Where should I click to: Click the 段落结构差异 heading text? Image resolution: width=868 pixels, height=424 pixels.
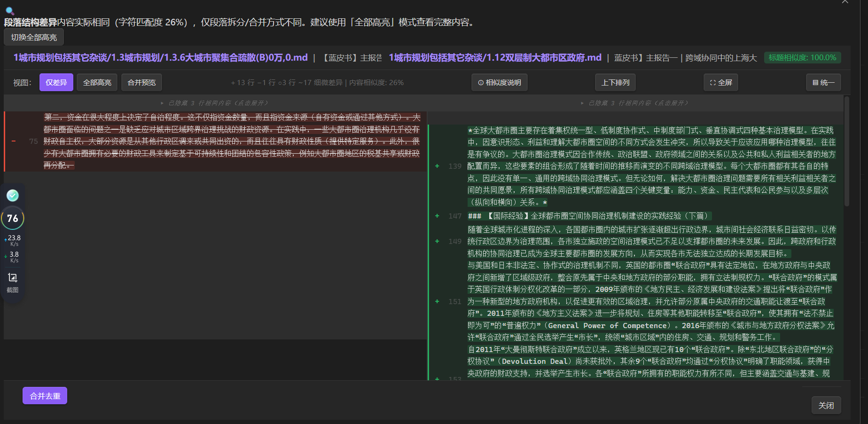point(31,22)
